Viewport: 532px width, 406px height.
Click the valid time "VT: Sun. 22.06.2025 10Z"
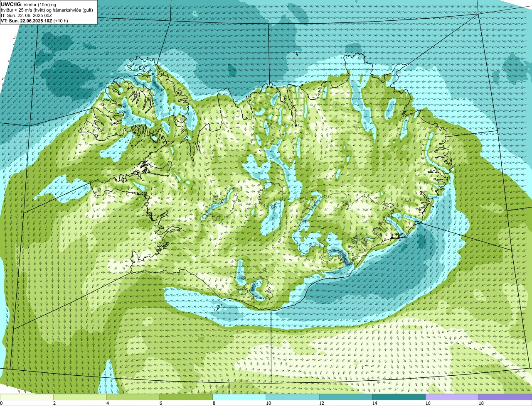26,20
